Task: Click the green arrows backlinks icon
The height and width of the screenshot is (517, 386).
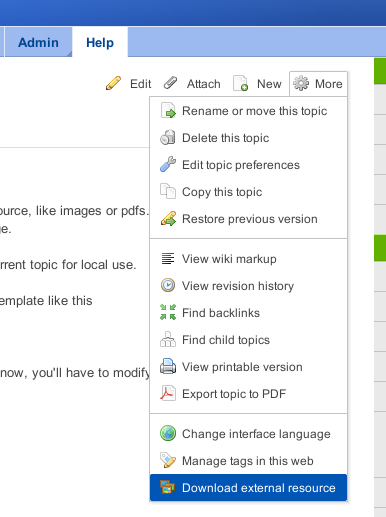Action: click(168, 313)
